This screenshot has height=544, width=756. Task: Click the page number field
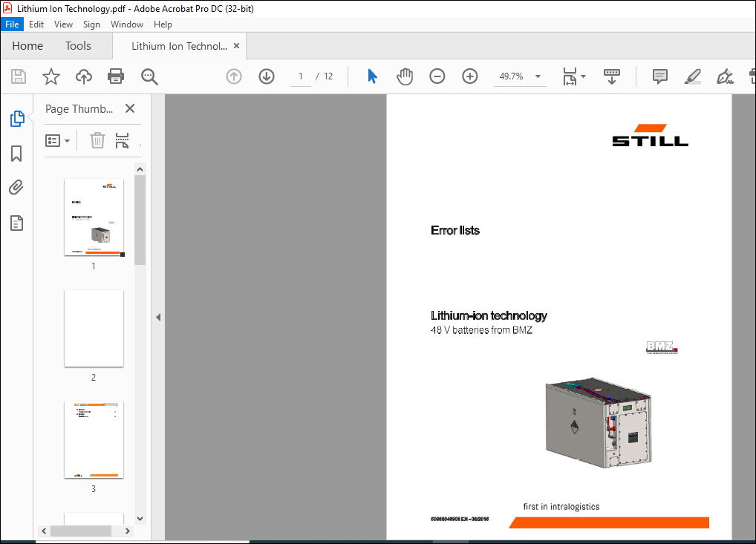click(301, 76)
